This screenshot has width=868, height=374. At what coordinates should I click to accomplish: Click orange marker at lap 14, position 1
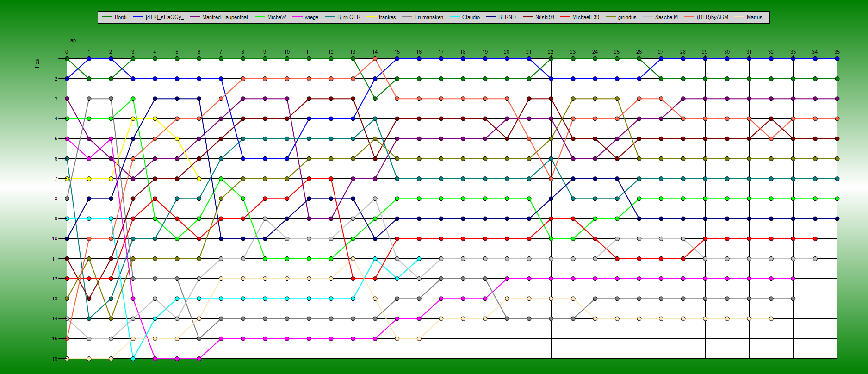(x=375, y=59)
